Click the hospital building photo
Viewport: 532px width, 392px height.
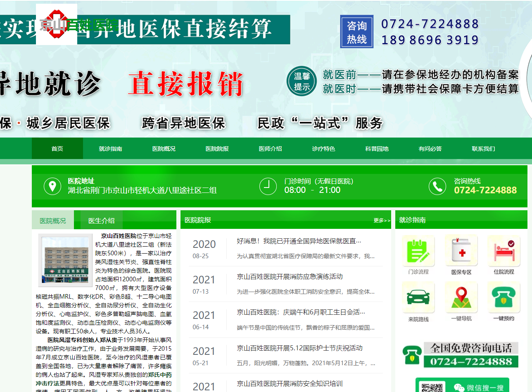[x=65, y=260]
